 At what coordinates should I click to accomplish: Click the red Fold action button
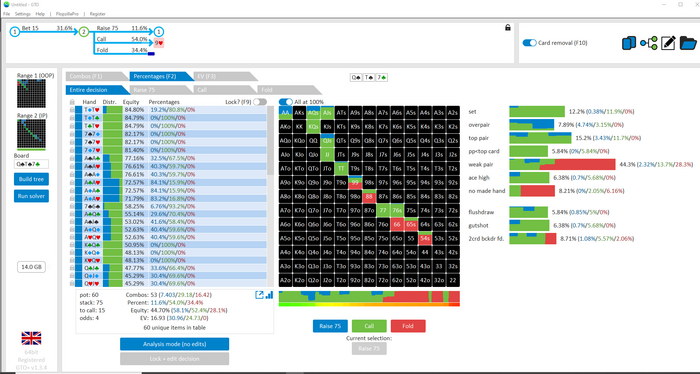tap(408, 326)
